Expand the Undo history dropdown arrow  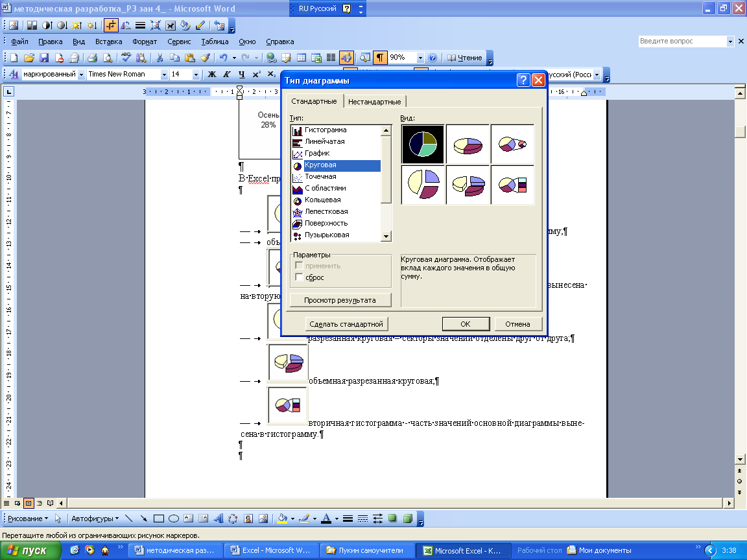(x=234, y=58)
